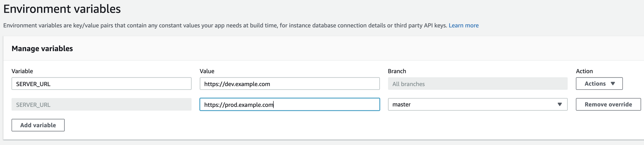Click the first SERVER_URL variable name field
Image resolution: width=644 pixels, height=145 pixels.
pyautogui.click(x=101, y=84)
